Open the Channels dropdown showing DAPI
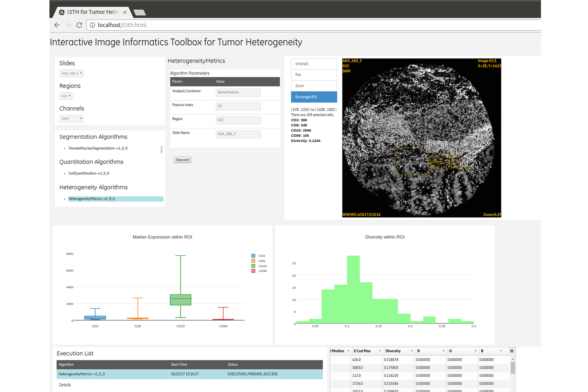Viewport: 588px width, 392px height. click(x=71, y=119)
